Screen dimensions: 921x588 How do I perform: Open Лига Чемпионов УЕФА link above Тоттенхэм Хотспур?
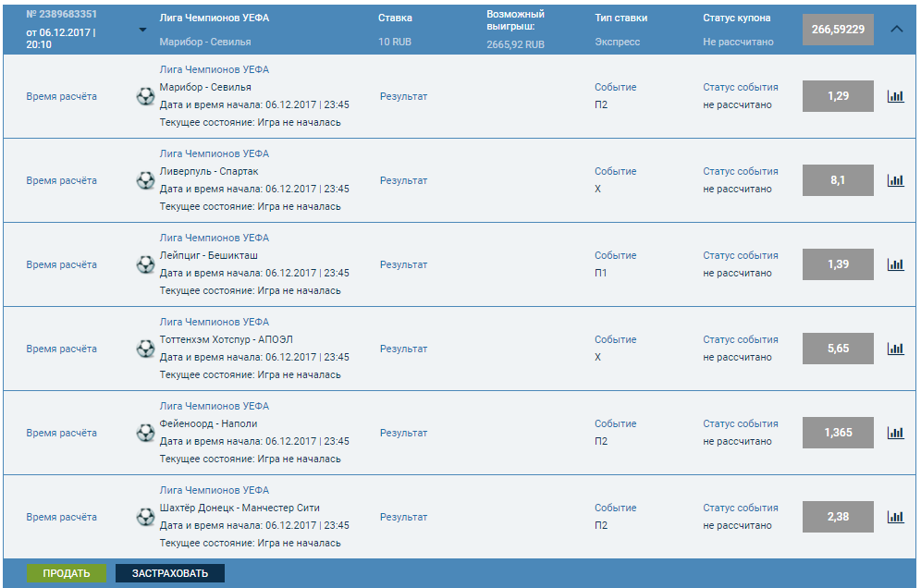coord(215,322)
